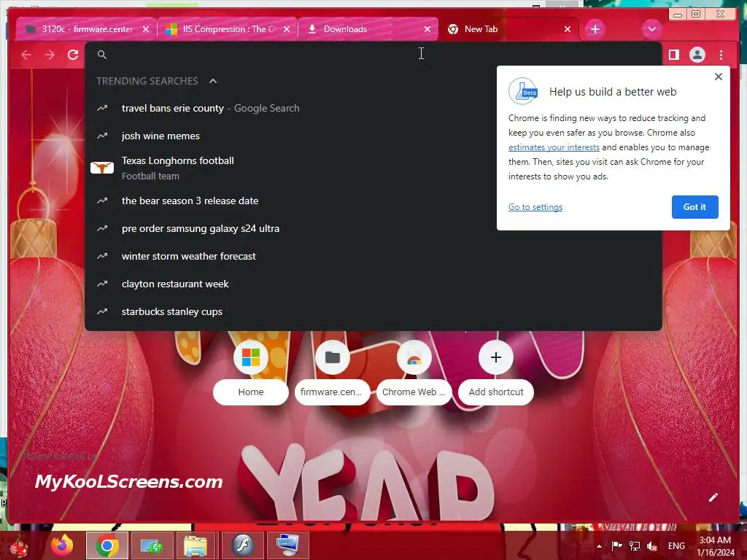Customize Chrome with the pencil icon
Viewport: 747px width, 560px height.
tap(713, 497)
